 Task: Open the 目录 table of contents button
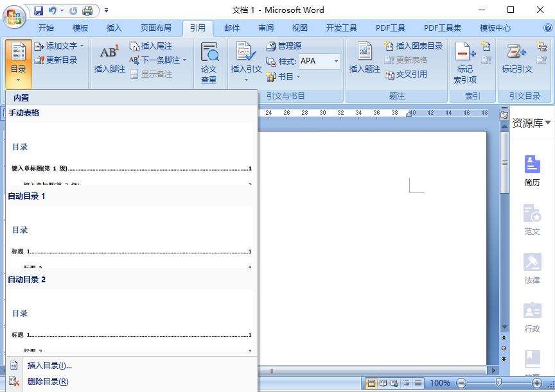19,63
